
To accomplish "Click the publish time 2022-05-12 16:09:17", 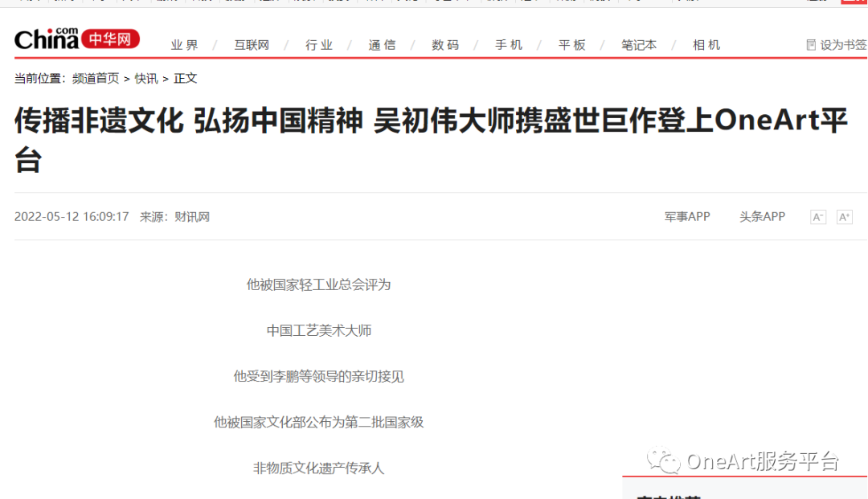I will [72, 217].
